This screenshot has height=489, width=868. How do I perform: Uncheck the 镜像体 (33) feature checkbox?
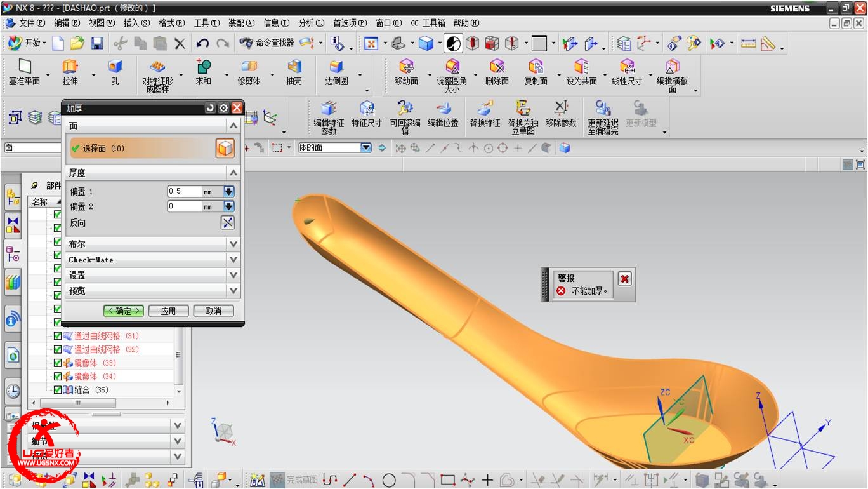pyautogui.click(x=58, y=363)
